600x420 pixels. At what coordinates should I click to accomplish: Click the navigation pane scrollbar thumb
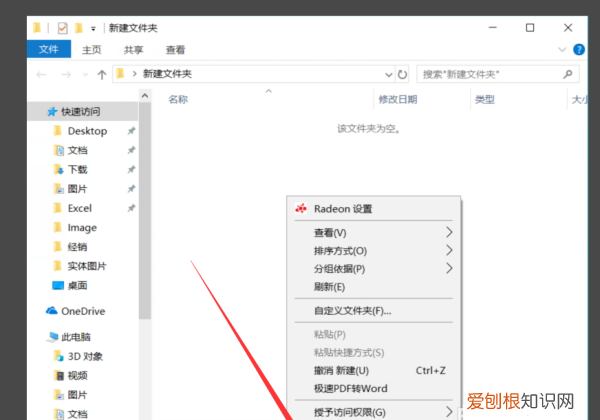145,210
